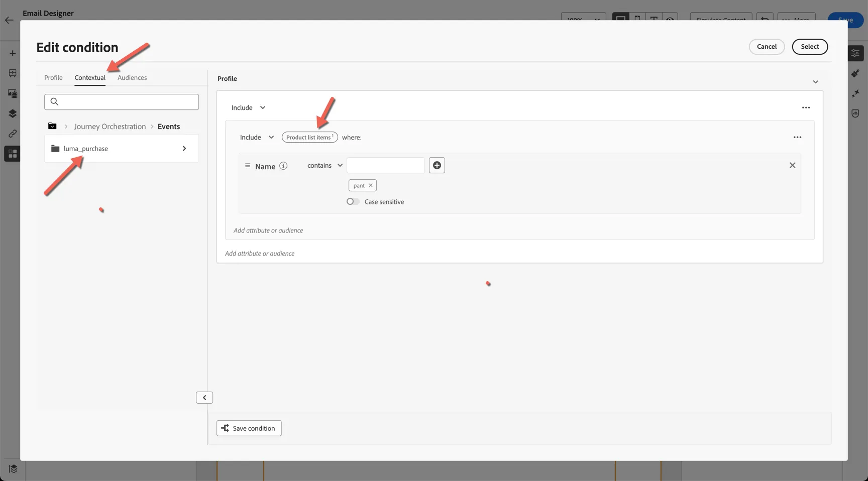
Task: Open more options for Product list items group
Action: [797, 137]
